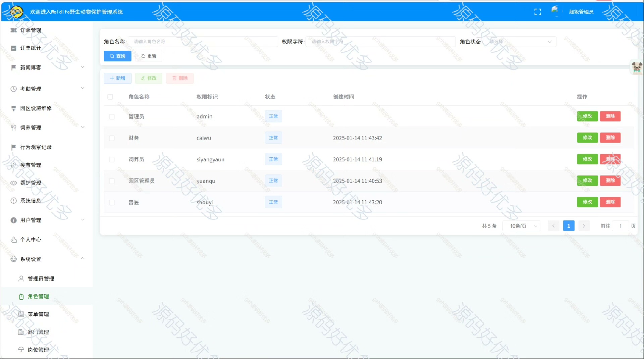Viewport: 644px width, 359px height.
Task: Click 删除 button for the 兽医 row
Action: point(610,202)
